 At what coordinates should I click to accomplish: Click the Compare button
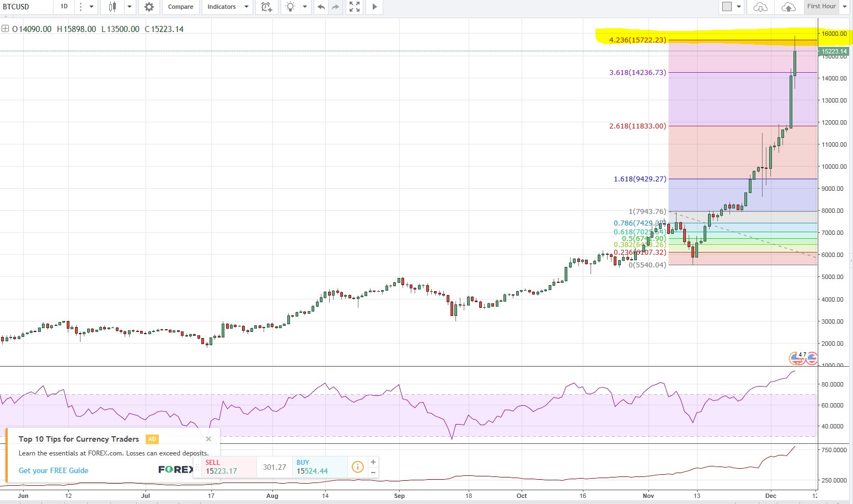[180, 7]
